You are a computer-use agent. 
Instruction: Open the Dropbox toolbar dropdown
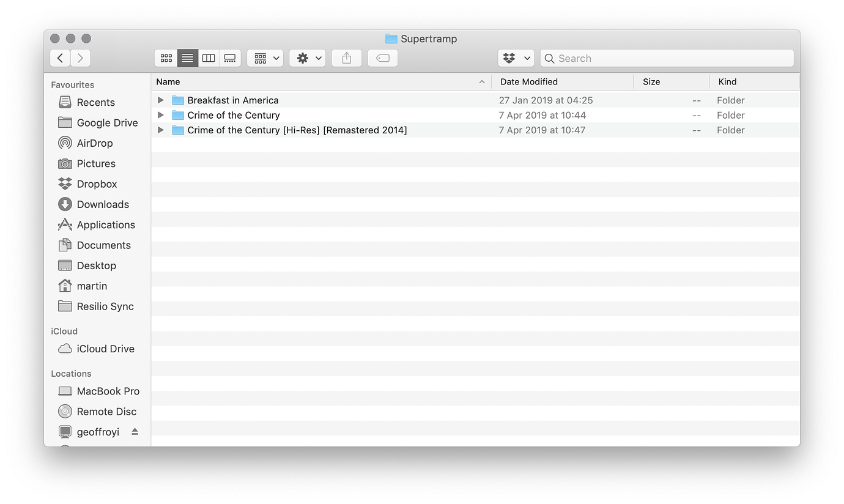[516, 57]
